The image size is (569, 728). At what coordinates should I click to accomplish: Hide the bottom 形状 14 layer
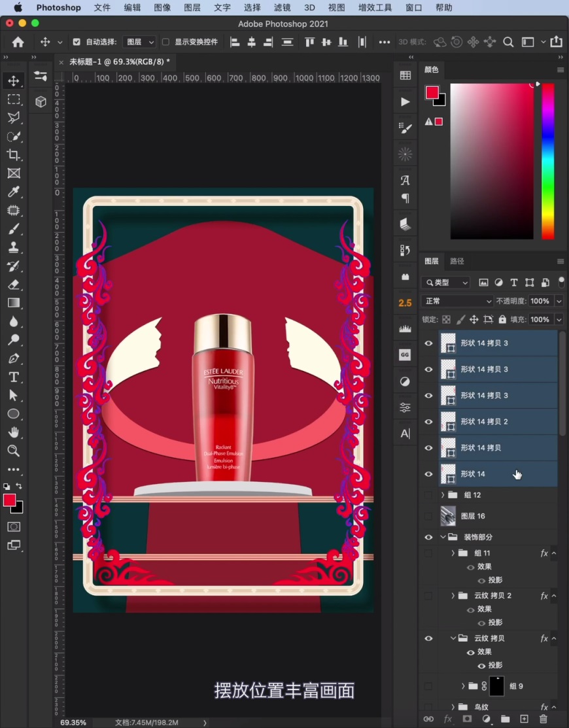pyautogui.click(x=428, y=474)
